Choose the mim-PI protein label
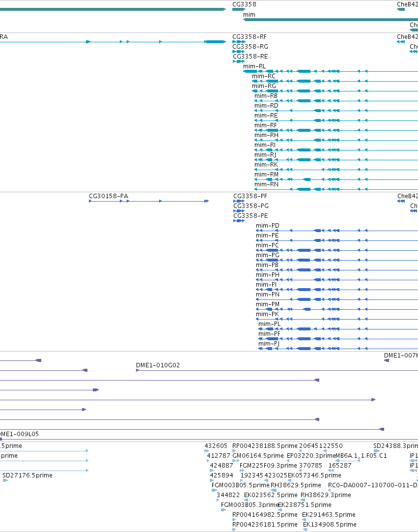This screenshot has width=418, height=532. coord(266,285)
